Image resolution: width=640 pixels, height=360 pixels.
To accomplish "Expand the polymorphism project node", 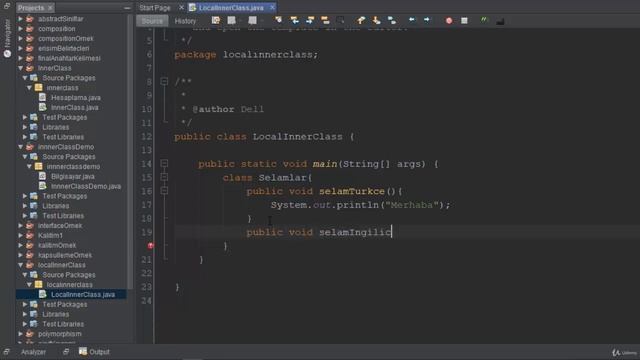I will (20, 334).
